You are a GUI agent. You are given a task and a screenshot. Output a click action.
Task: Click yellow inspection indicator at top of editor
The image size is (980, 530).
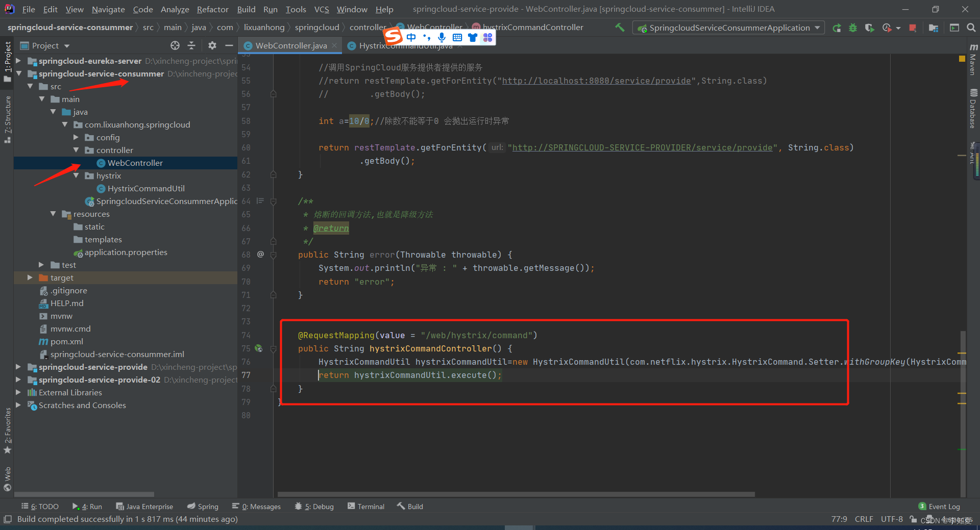pos(962,59)
